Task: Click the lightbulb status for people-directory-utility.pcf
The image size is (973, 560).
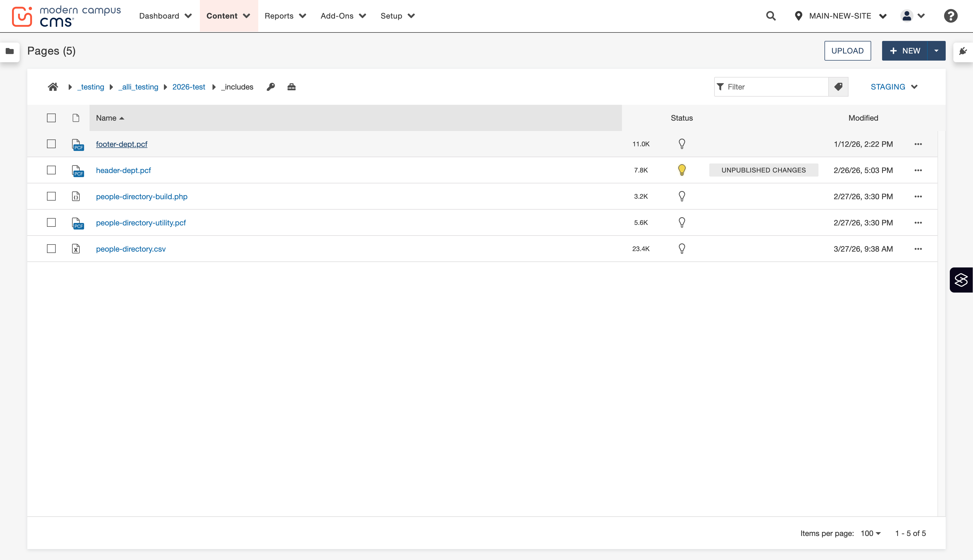Action: 682,223
